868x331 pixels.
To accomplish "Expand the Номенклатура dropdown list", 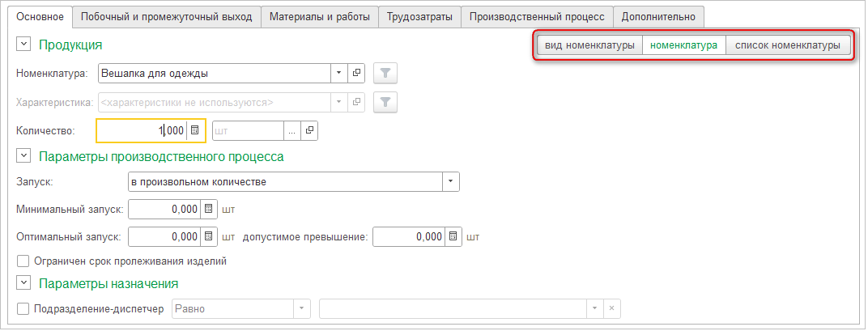I will click(338, 74).
